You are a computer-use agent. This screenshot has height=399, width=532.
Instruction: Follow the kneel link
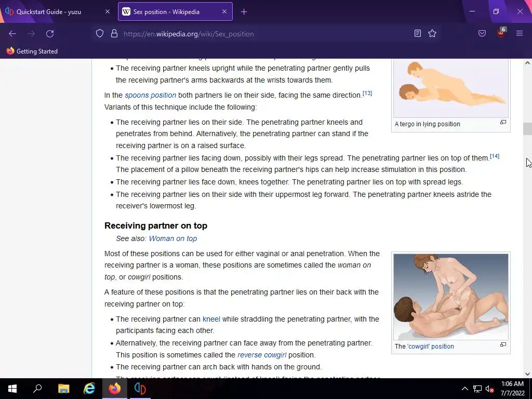tap(211, 320)
